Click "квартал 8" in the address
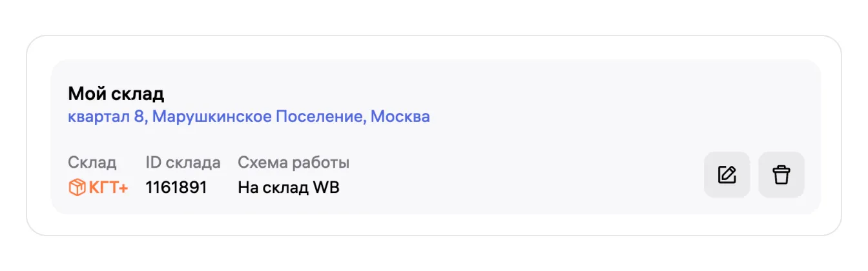The width and height of the screenshot is (868, 271). pyautogui.click(x=107, y=117)
